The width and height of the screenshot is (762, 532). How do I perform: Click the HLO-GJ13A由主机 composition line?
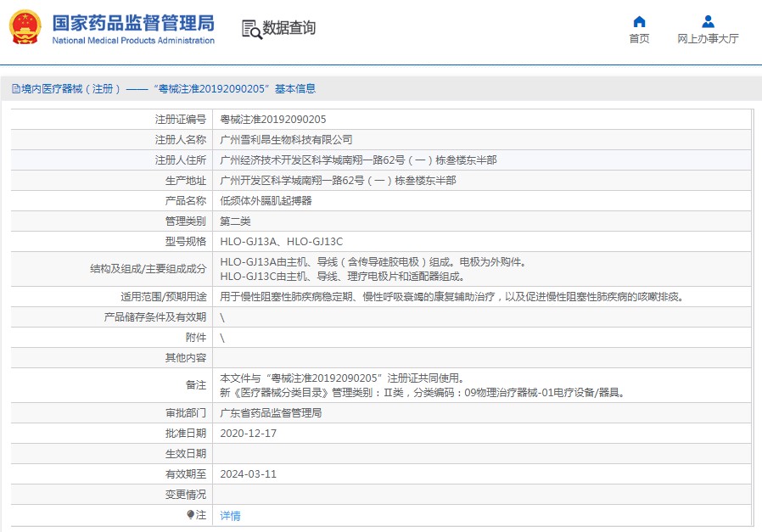tap(373, 262)
